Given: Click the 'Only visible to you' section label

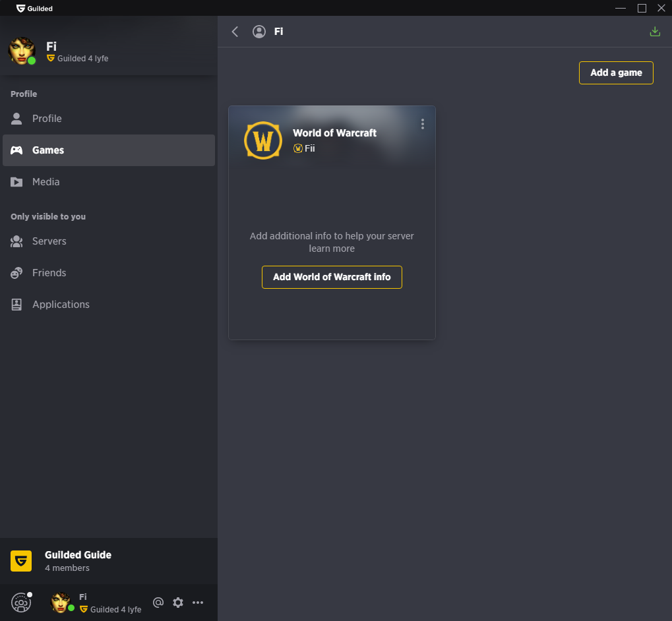Looking at the screenshot, I should tap(48, 217).
